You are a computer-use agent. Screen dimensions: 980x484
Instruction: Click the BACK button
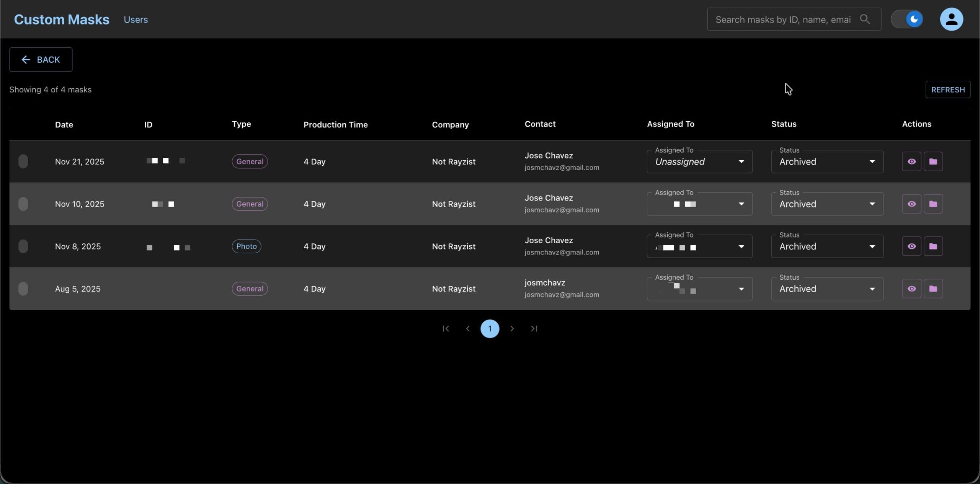41,60
